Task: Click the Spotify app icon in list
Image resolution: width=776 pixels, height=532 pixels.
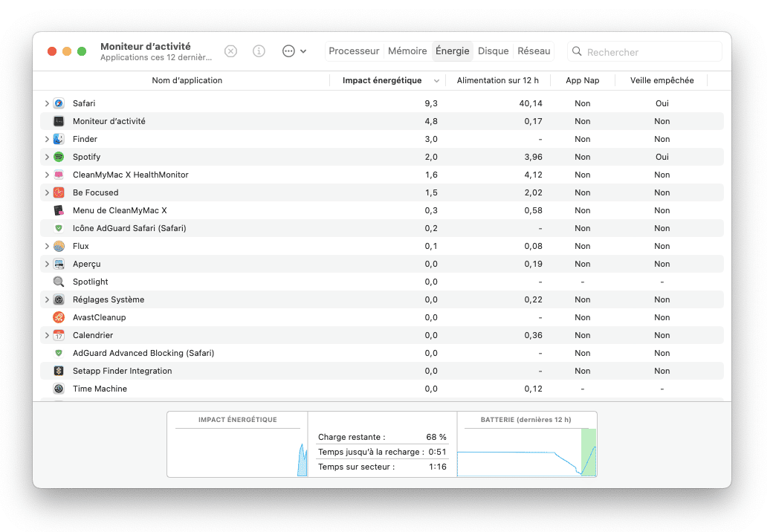Action: point(59,157)
